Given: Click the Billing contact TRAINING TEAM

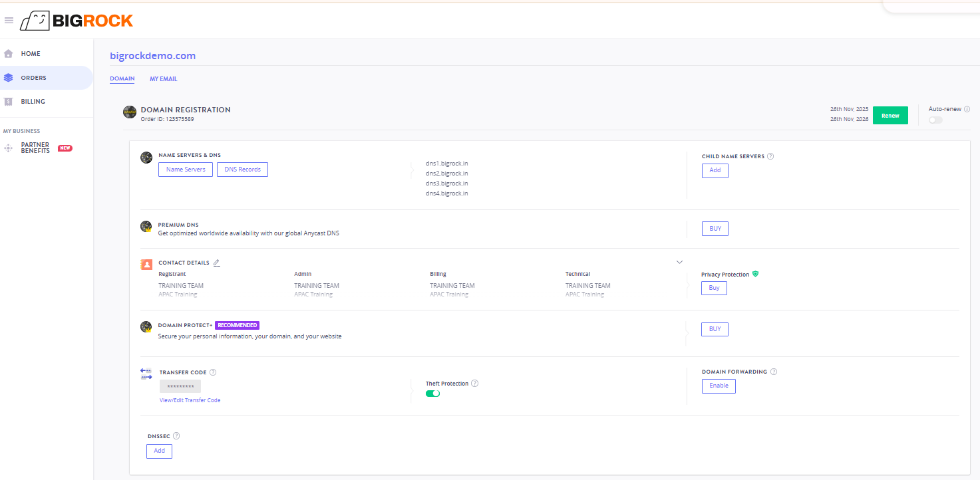Looking at the screenshot, I should coord(452,286).
